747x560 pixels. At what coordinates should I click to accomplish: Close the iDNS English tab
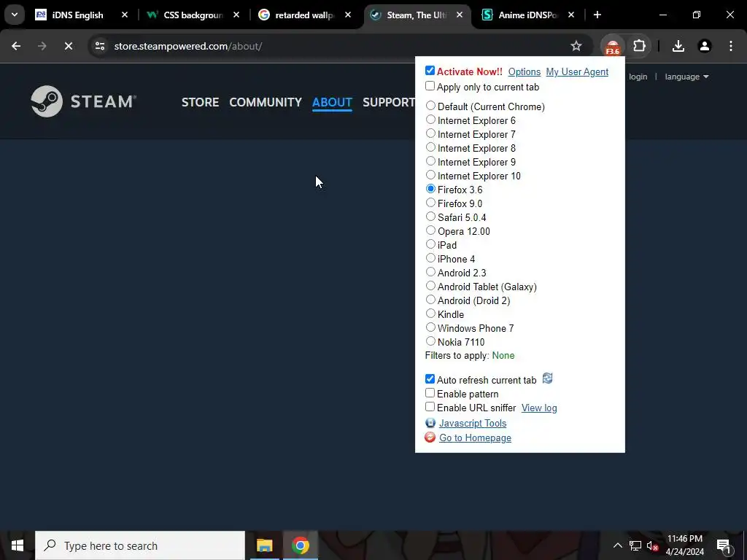pos(124,15)
